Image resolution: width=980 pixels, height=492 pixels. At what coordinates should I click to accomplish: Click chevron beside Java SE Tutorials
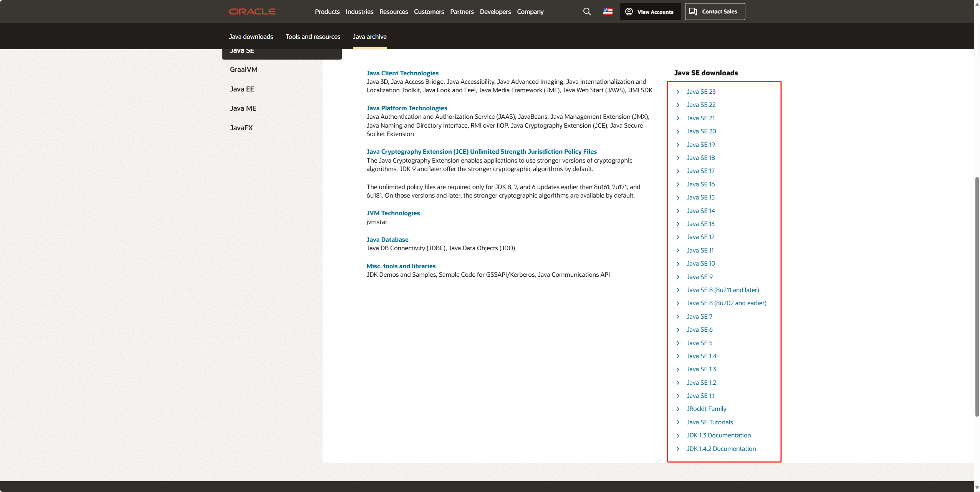(678, 422)
